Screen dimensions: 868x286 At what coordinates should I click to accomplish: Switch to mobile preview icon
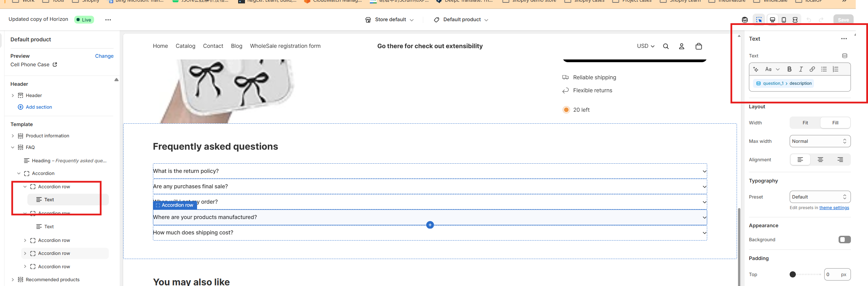click(784, 20)
